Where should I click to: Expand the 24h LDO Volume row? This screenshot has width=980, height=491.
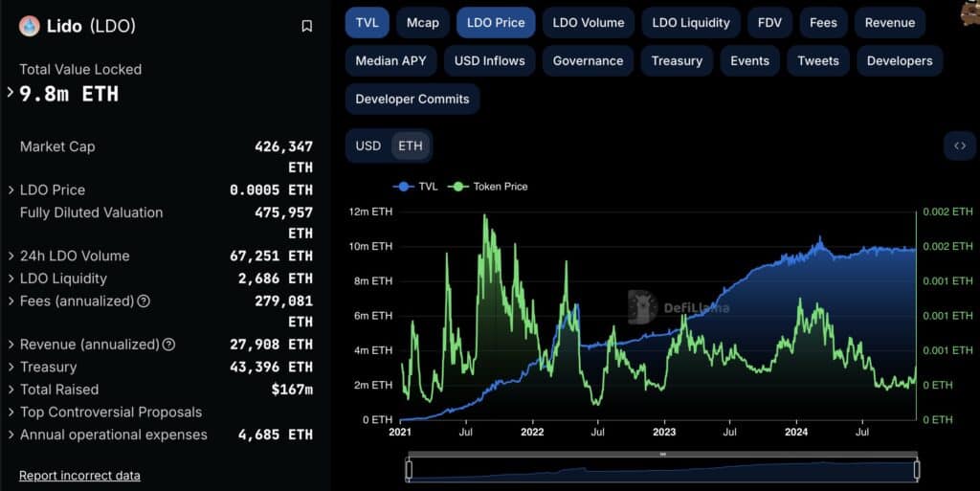[11, 257]
